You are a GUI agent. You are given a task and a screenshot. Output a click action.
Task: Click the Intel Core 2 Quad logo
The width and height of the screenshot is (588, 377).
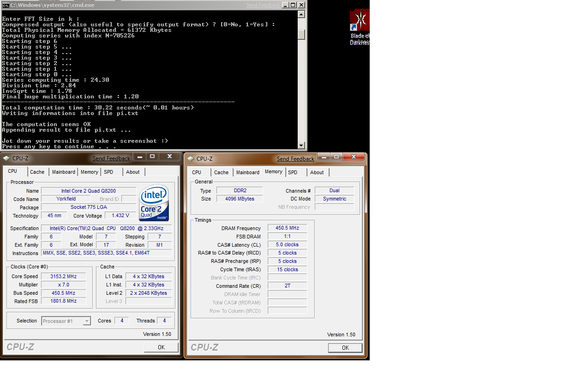coord(154,204)
